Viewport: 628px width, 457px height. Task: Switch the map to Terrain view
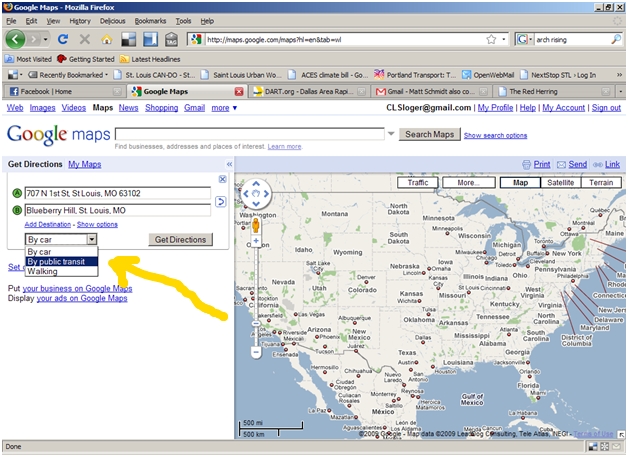pos(600,183)
